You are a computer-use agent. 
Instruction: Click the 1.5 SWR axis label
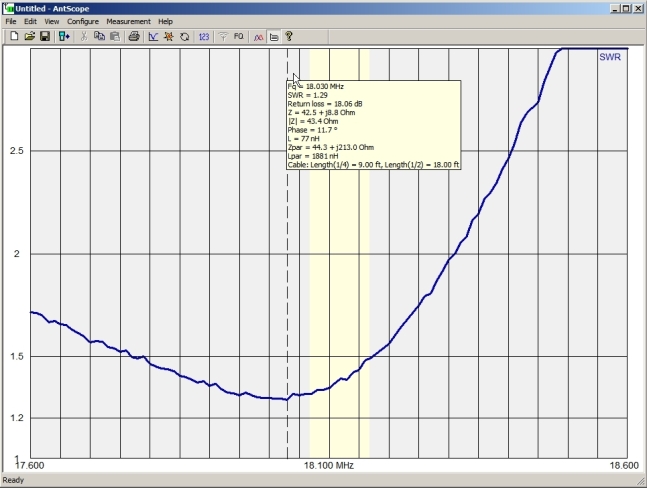tap(17, 356)
